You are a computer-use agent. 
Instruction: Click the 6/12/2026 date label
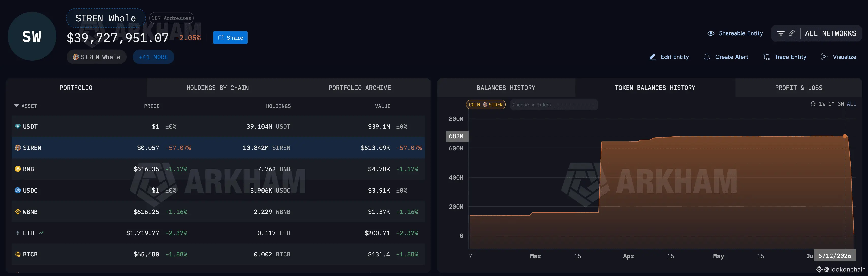(x=835, y=256)
